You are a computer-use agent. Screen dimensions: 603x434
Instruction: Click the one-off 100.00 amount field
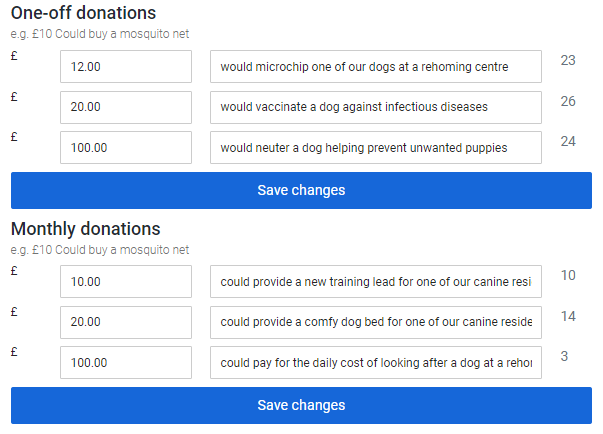pos(125,147)
